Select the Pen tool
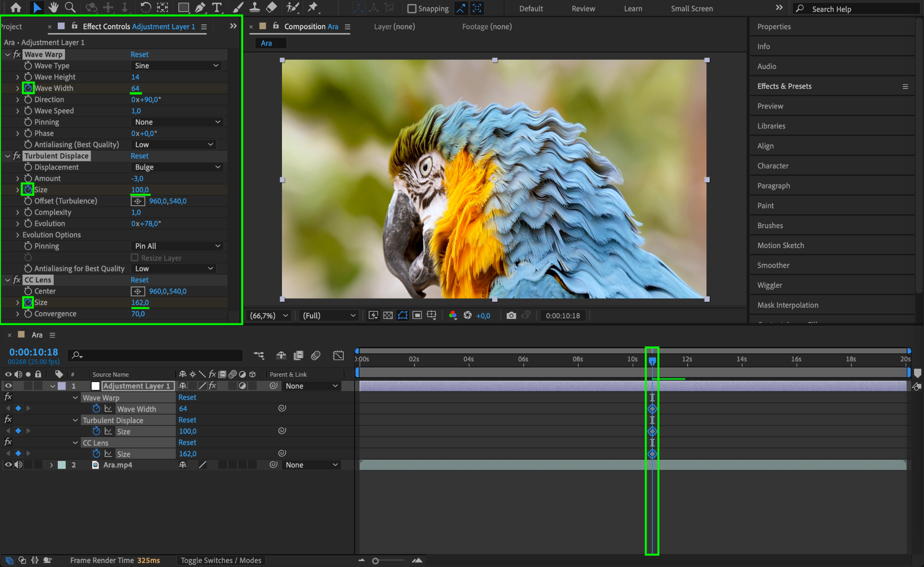924x567 pixels. coord(200,7)
